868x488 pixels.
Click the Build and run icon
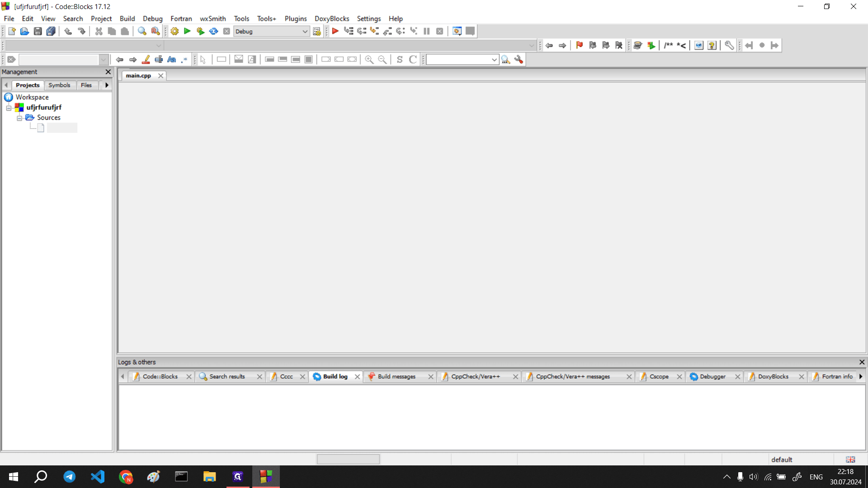200,31
